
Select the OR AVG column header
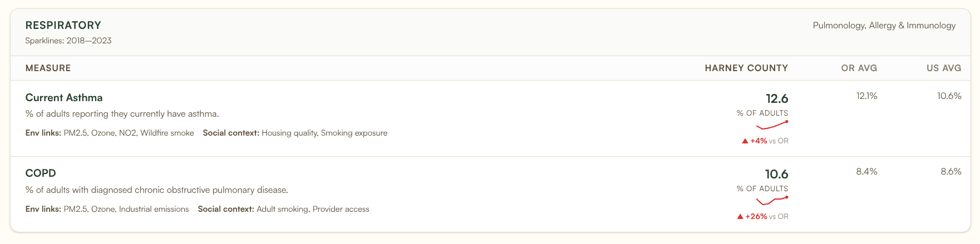(859, 68)
